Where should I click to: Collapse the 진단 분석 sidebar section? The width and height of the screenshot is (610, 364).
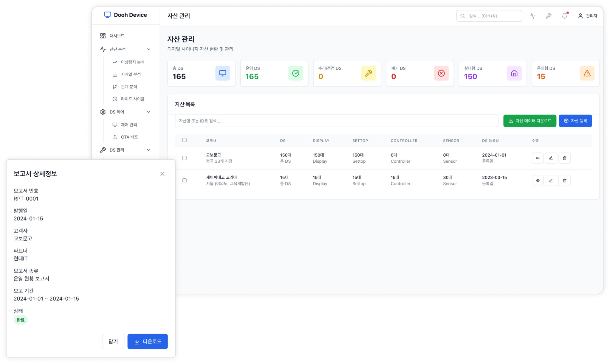tap(148, 49)
